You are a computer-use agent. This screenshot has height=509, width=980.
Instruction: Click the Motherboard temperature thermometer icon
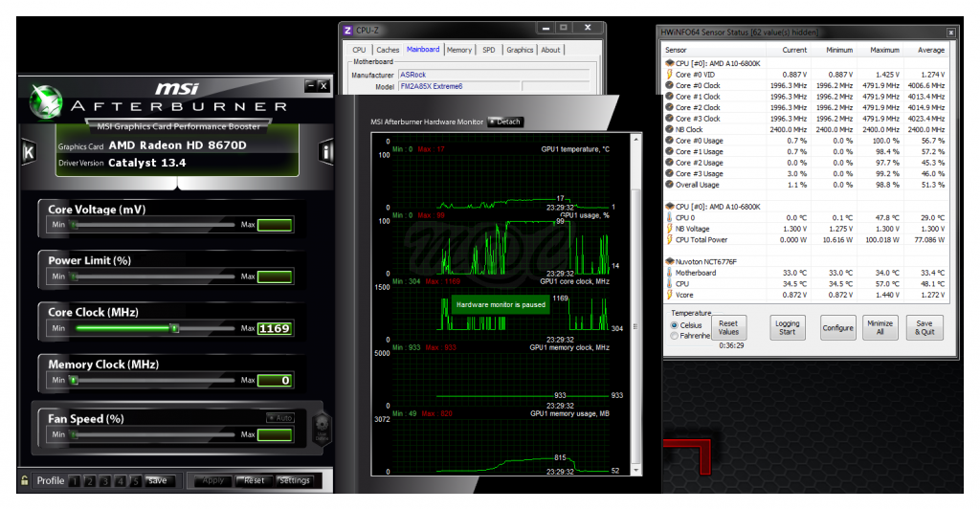(x=669, y=273)
